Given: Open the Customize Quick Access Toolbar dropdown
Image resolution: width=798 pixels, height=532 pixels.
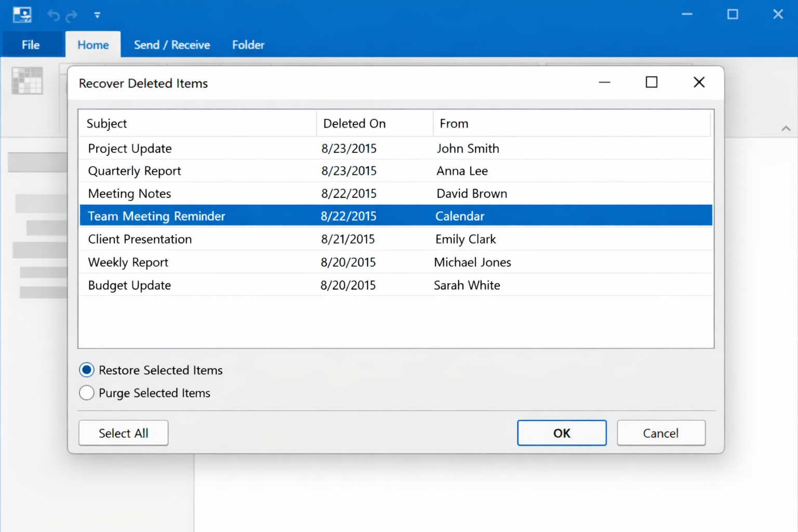Looking at the screenshot, I should [97, 15].
